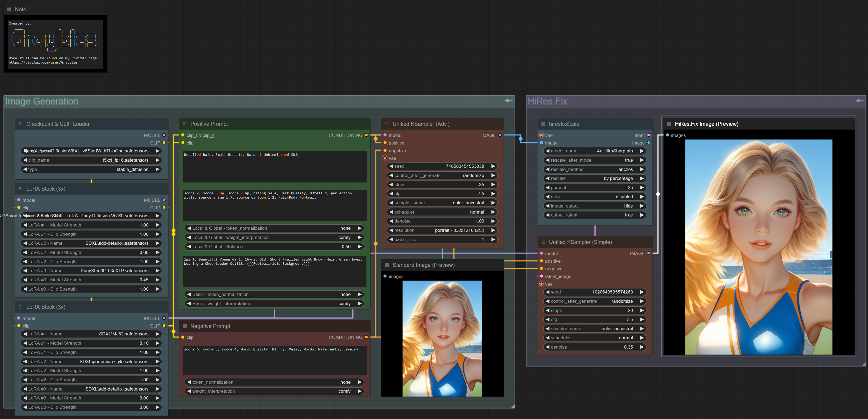Toggle rescale_after_model true value
Image resolution: width=868 pixels, height=419 pixels.
coord(595,160)
